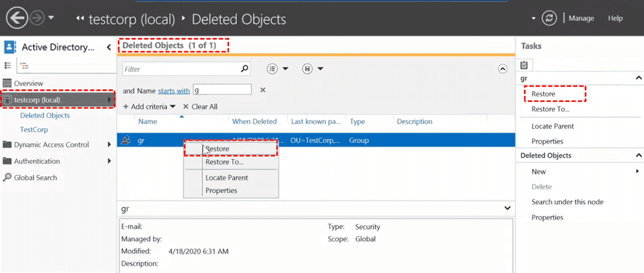Click Clear All criteria button
This screenshot has width=644, height=273.
pos(200,106)
